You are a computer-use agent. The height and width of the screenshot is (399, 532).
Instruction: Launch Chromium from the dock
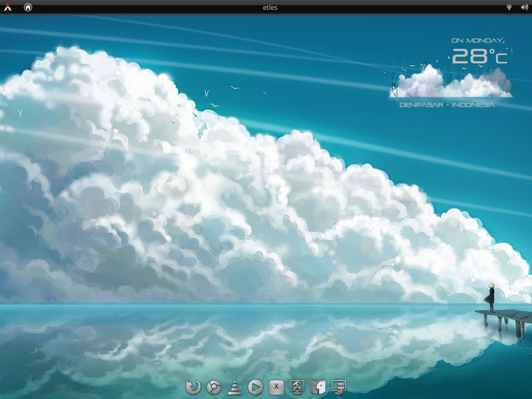(x=214, y=387)
